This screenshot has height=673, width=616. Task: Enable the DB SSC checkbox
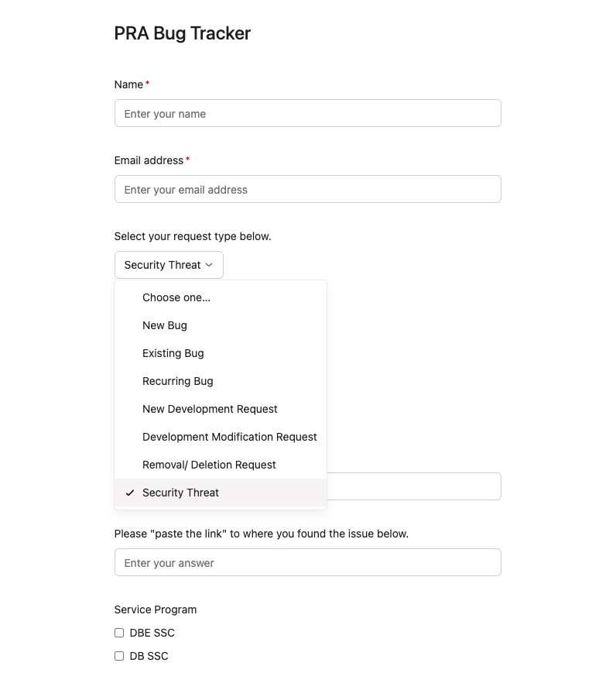pyautogui.click(x=119, y=656)
